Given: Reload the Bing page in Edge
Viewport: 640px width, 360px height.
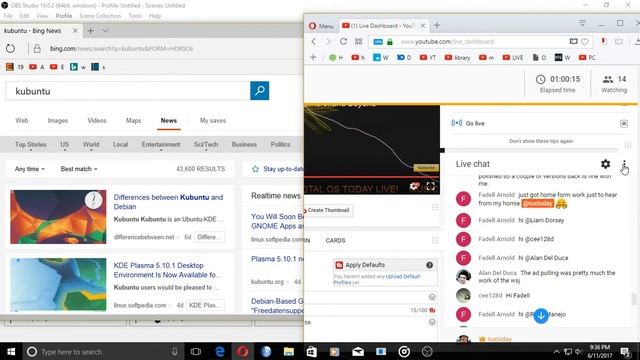Looking at the screenshot, I should (x=10, y=49).
